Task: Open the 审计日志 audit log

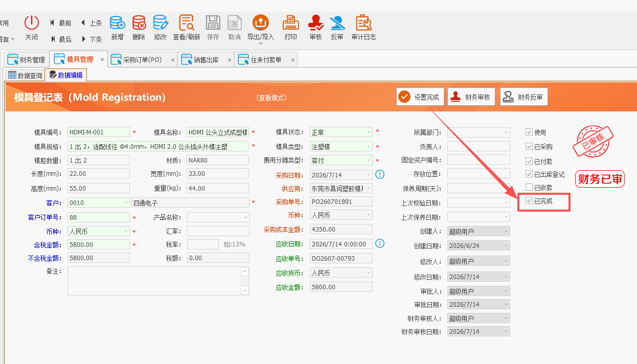Action: 363,22
